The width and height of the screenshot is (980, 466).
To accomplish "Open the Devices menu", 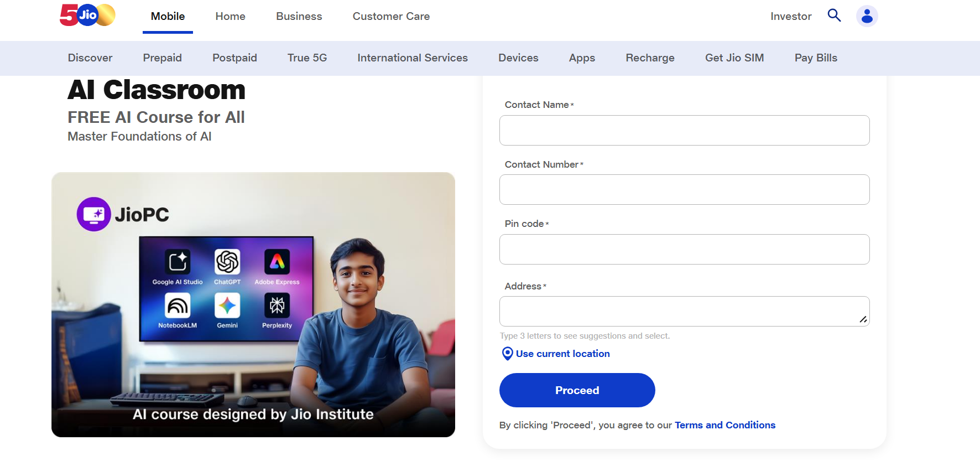I will [x=518, y=58].
